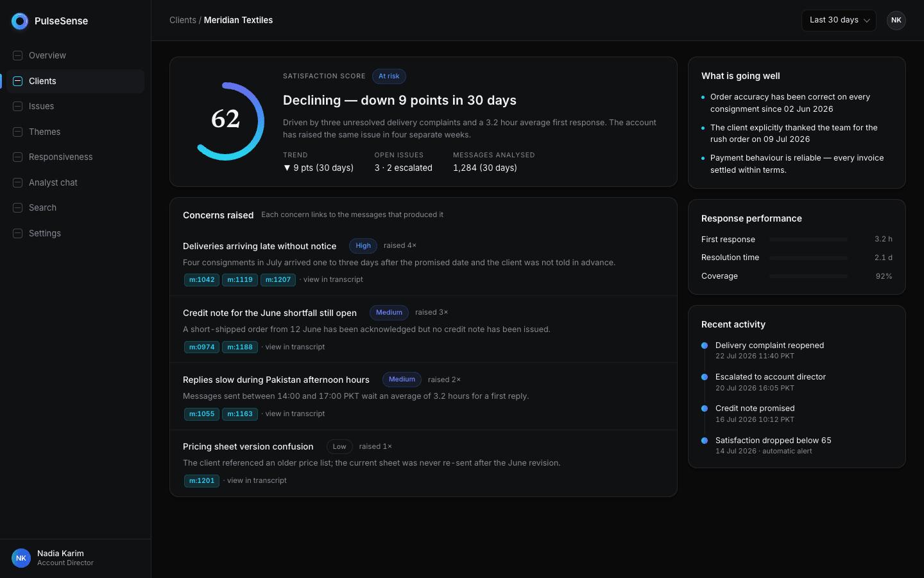Viewport: 924px width, 578px height.
Task: Click the At risk badge
Action: (x=389, y=76)
